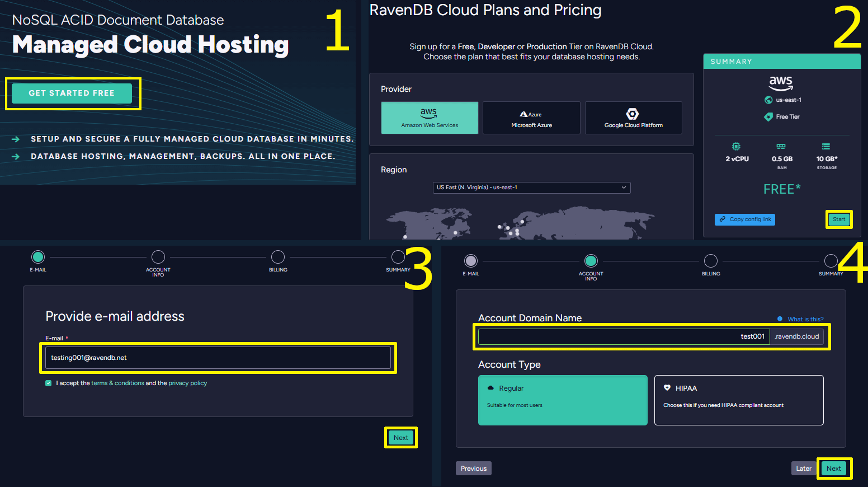Image resolution: width=868 pixels, height=487 pixels.
Task: Click the us-east-1 globe icon
Action: tap(768, 100)
